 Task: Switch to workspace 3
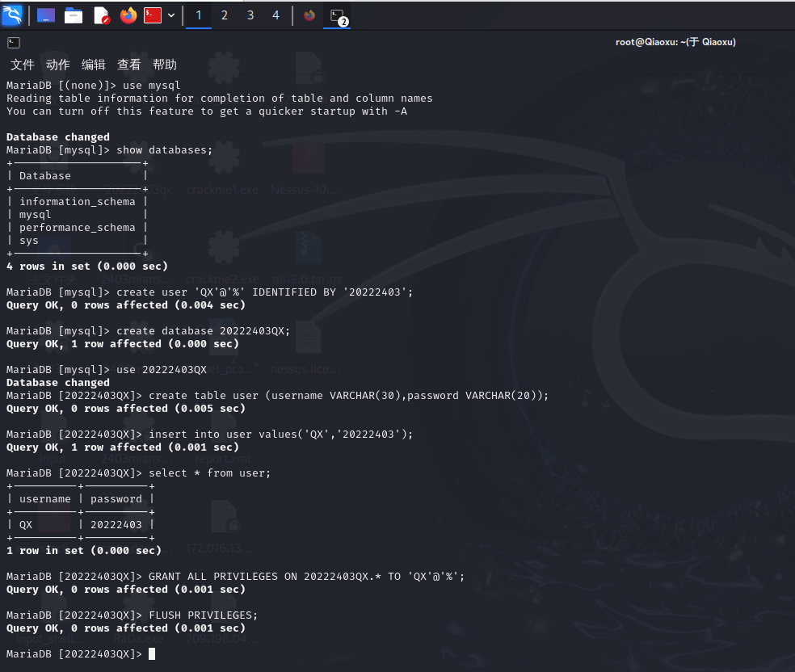point(250,15)
